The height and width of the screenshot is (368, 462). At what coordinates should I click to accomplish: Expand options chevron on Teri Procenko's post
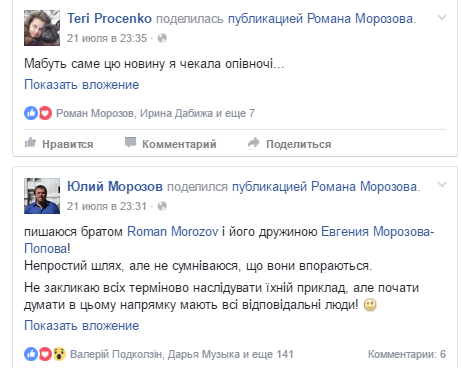pyautogui.click(x=442, y=17)
